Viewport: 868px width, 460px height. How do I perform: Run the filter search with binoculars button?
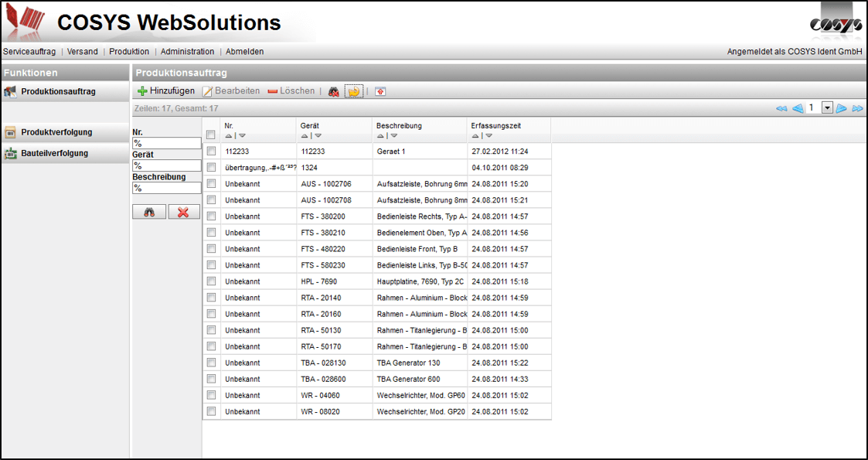pos(149,212)
